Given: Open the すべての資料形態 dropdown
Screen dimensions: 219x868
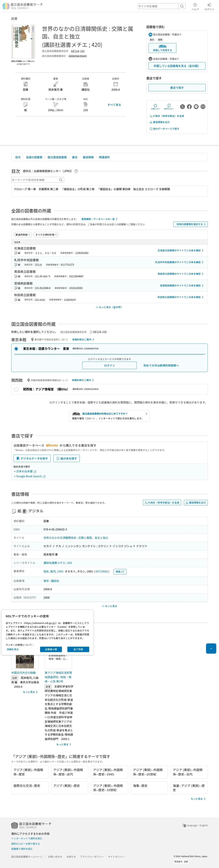Looking at the screenshot, I should pyautogui.click(x=46, y=234).
